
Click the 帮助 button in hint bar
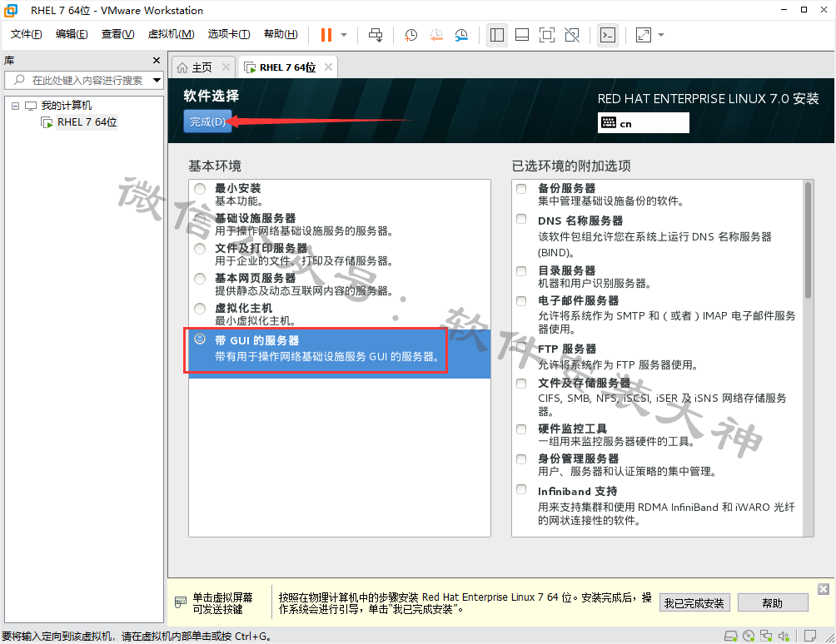(x=773, y=603)
